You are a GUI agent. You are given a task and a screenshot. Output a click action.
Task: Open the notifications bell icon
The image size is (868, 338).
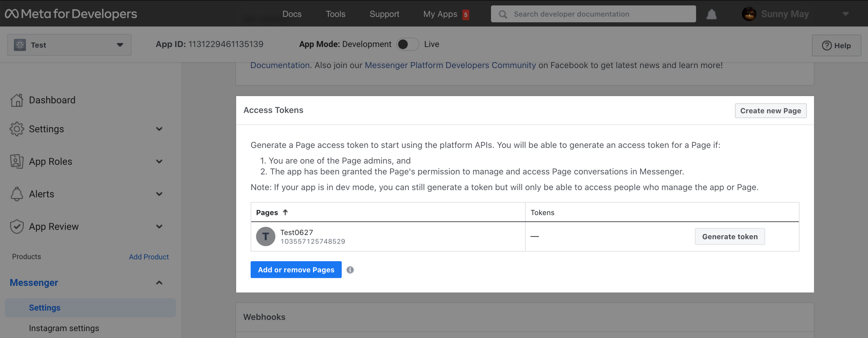point(711,14)
